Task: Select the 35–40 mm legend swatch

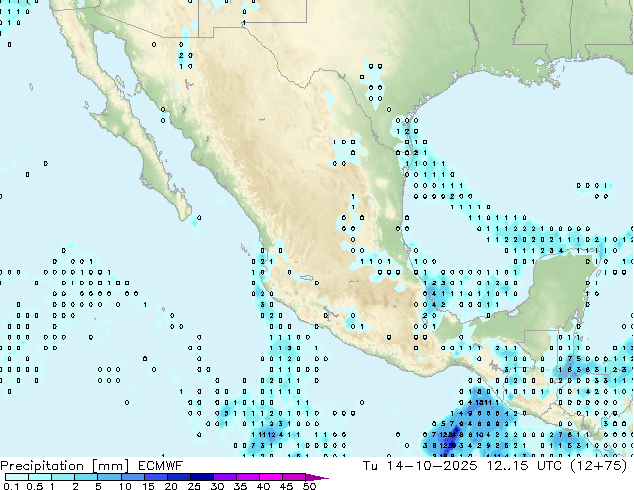Action: (247, 477)
